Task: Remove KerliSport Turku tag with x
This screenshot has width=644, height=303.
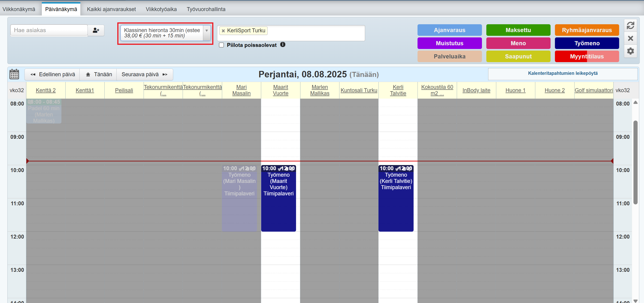Action: pos(223,31)
